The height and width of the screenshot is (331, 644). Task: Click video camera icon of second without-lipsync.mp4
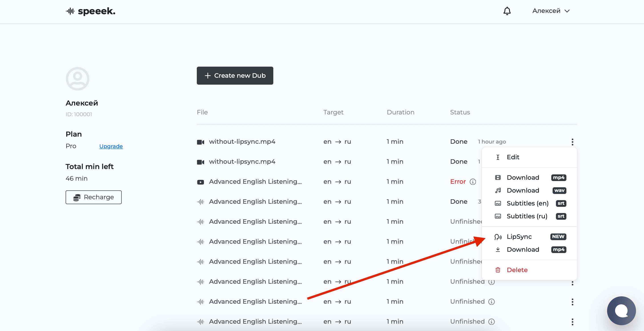click(200, 162)
